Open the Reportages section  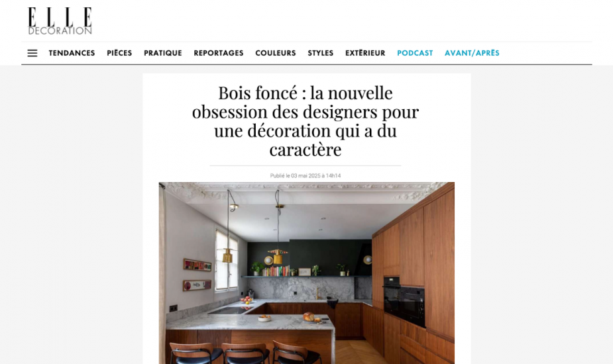pyautogui.click(x=219, y=53)
